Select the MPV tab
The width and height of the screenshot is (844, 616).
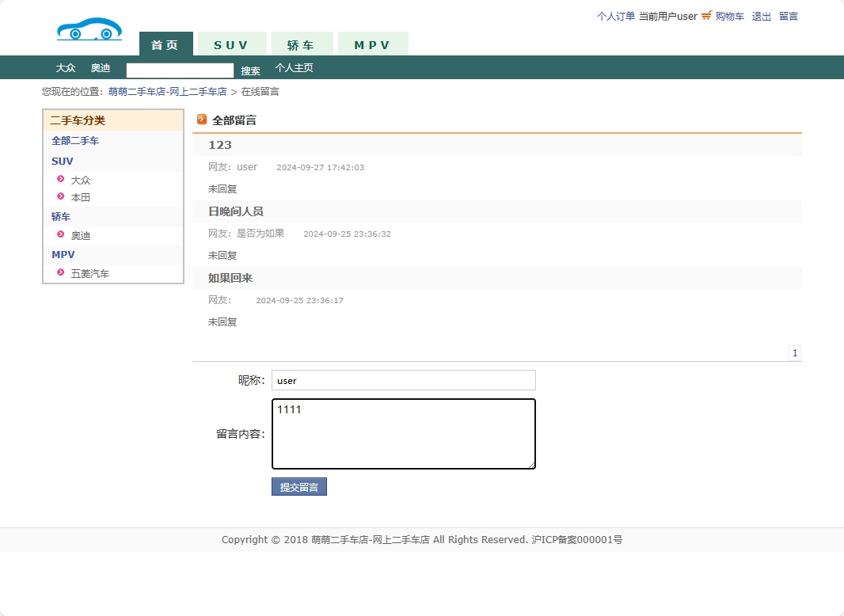pos(373,44)
